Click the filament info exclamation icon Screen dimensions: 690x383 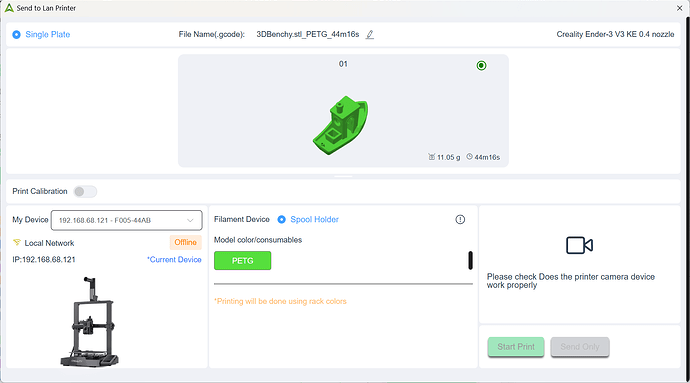[x=460, y=219]
